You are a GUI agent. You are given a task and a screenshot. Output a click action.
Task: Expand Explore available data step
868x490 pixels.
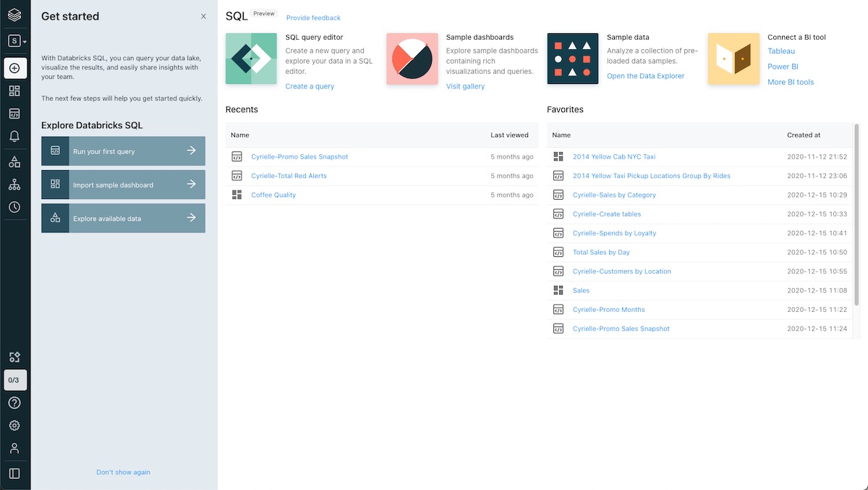pos(123,218)
